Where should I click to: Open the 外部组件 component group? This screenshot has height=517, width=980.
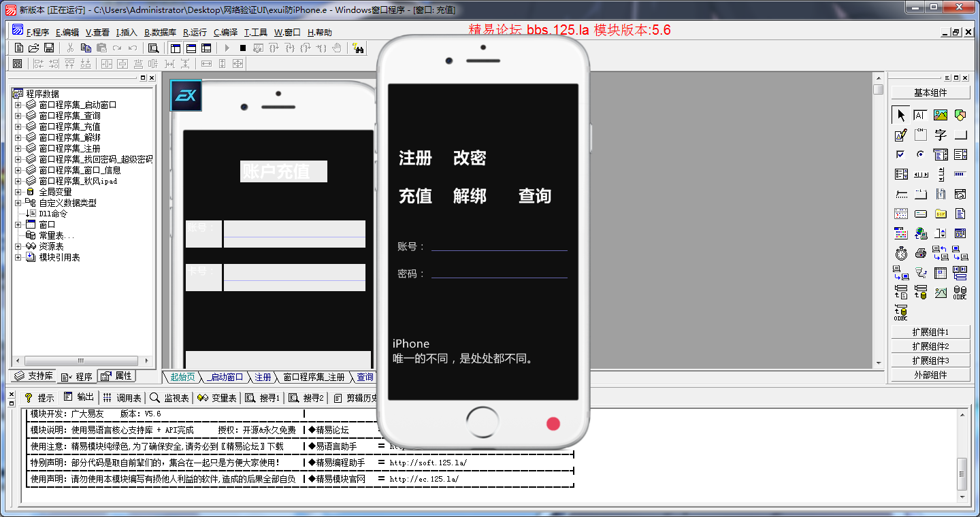coord(930,375)
